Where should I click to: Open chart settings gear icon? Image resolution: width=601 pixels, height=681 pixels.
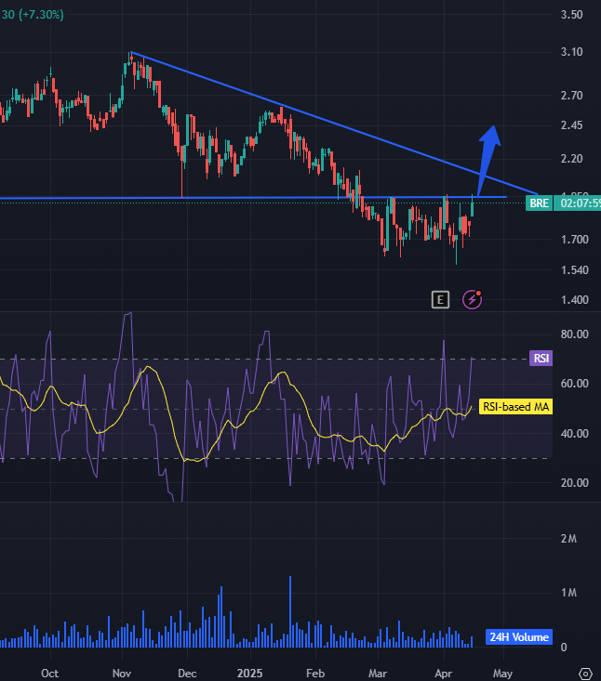(585, 673)
